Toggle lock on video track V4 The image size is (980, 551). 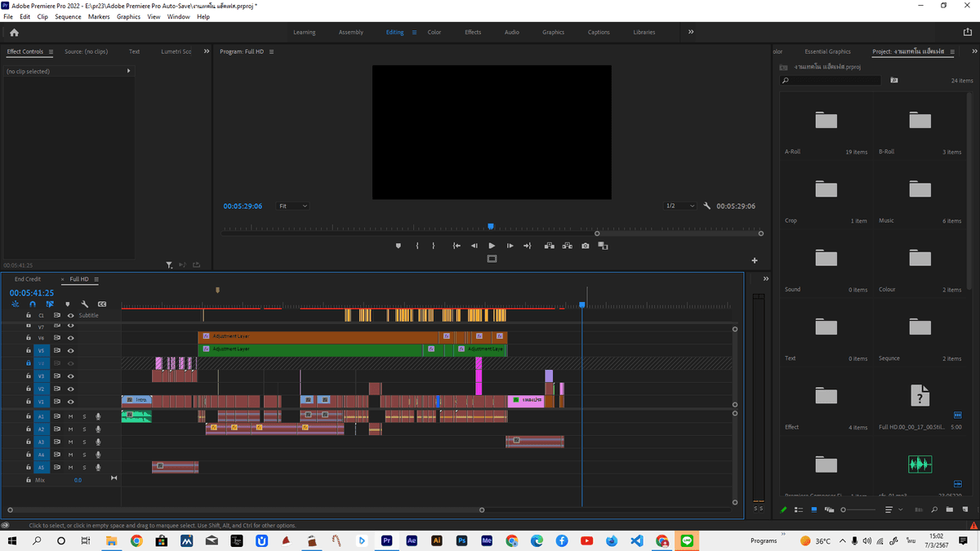tap(29, 363)
